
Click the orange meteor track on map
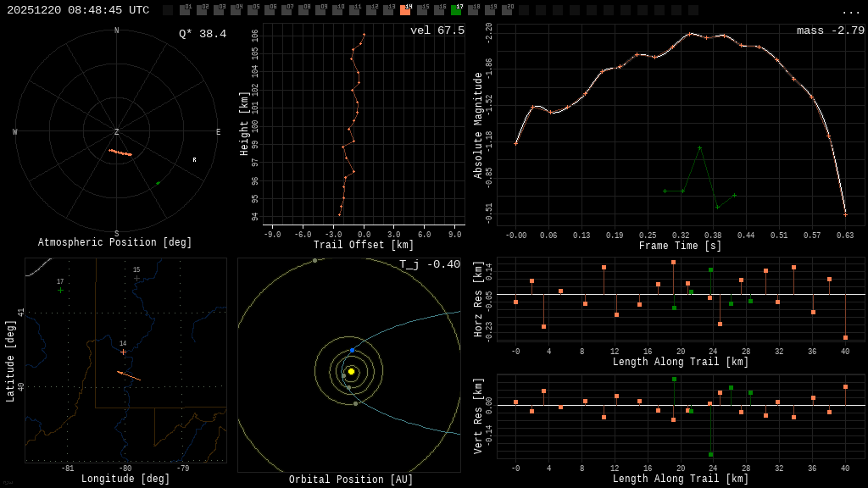129,375
